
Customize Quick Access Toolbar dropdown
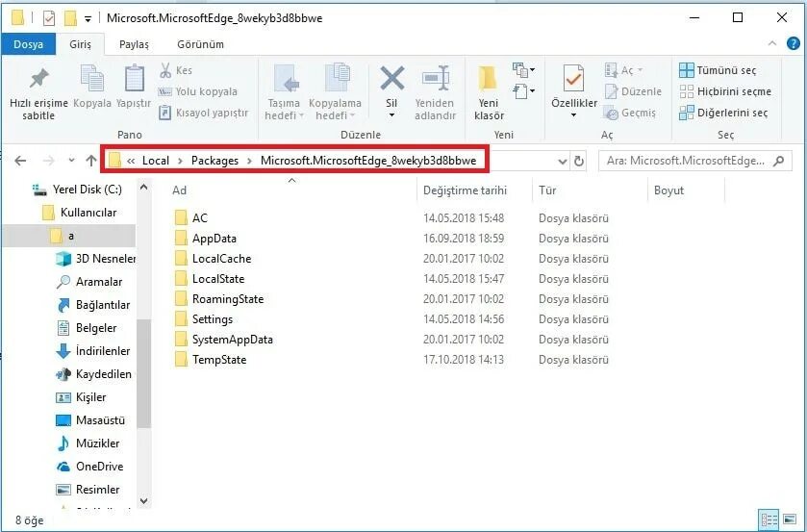coord(88,19)
